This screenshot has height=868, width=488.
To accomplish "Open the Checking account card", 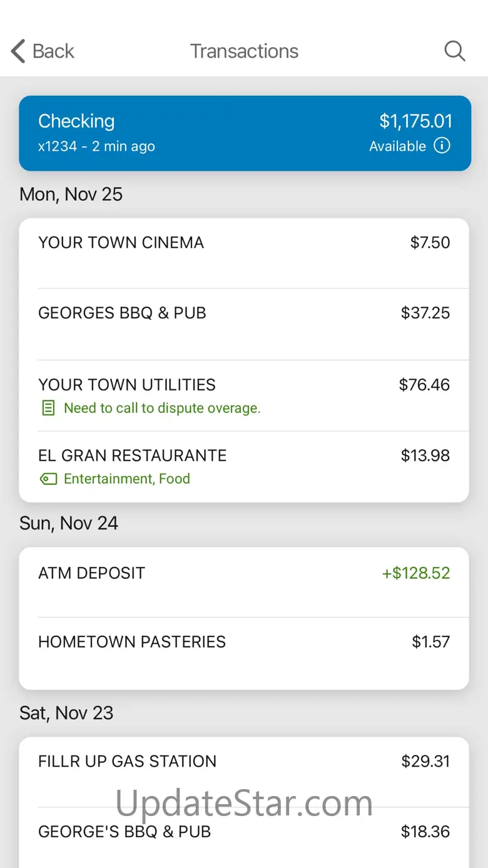I will pos(244,133).
